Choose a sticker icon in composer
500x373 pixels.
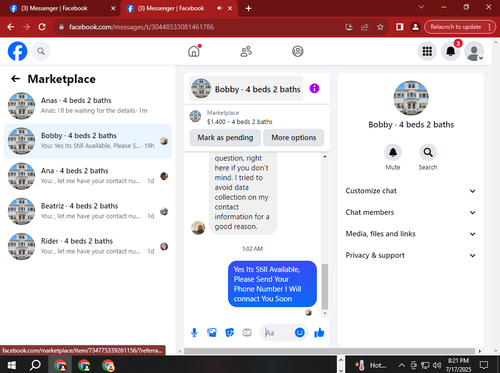point(229,332)
